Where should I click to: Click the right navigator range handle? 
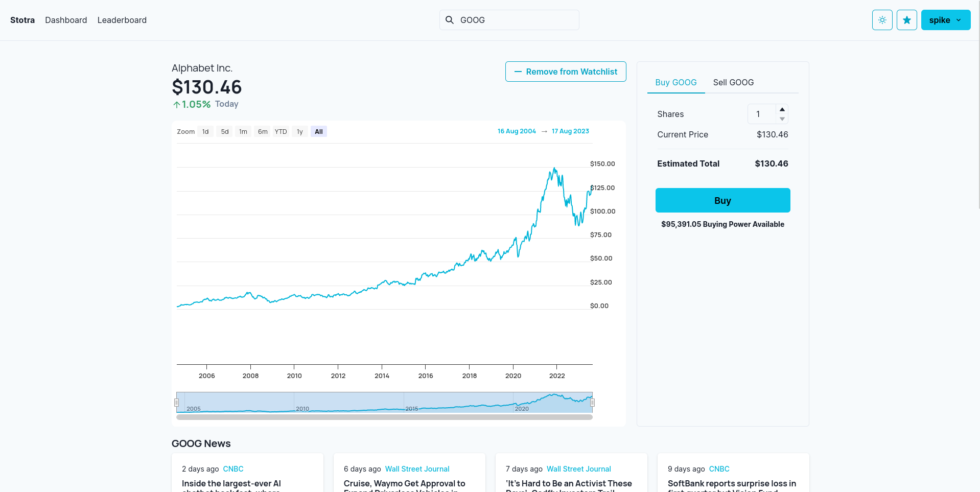pyautogui.click(x=593, y=403)
